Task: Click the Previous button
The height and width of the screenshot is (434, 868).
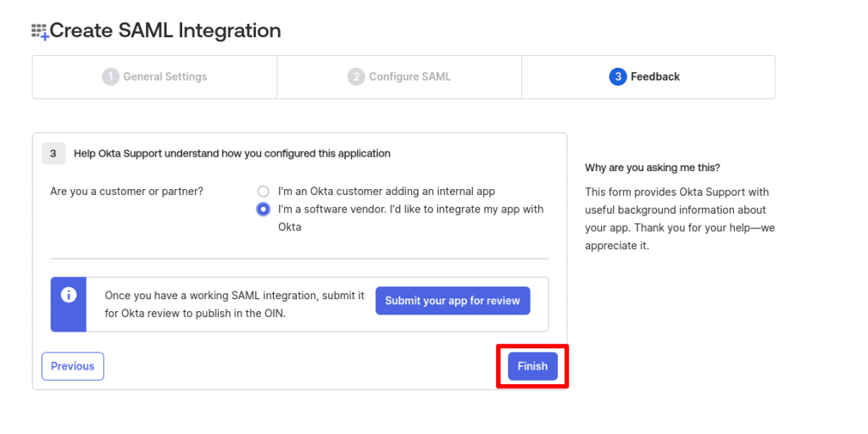Action: click(x=73, y=366)
